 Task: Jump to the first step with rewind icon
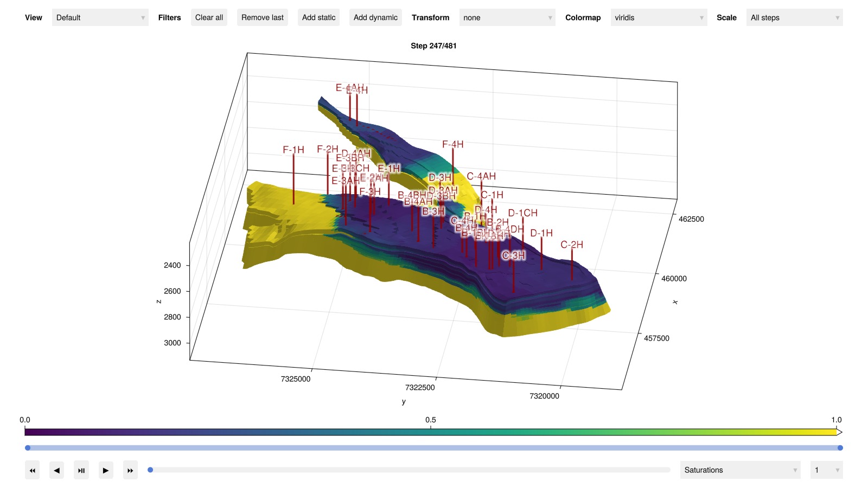[33, 470]
